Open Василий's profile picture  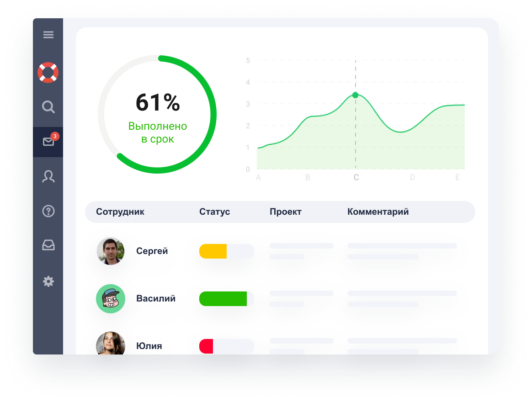[110, 298]
